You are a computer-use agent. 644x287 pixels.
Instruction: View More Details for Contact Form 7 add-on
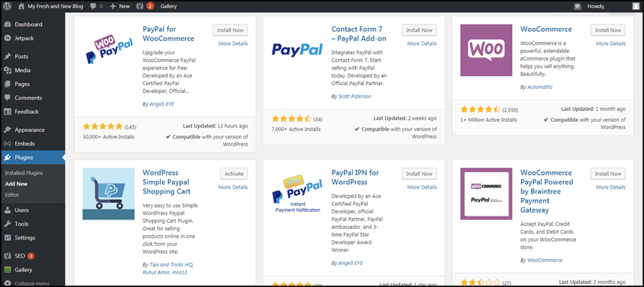coord(422,43)
